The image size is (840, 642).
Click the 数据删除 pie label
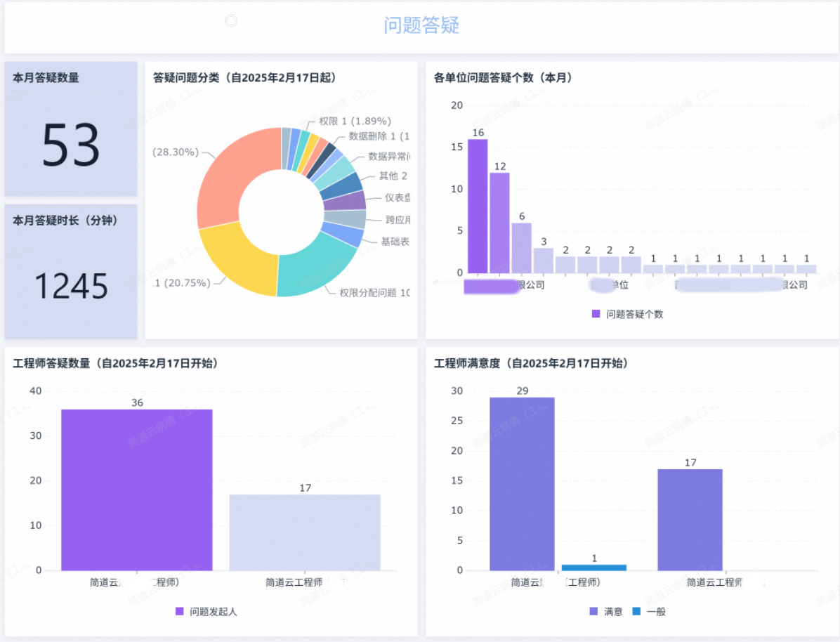click(x=379, y=136)
